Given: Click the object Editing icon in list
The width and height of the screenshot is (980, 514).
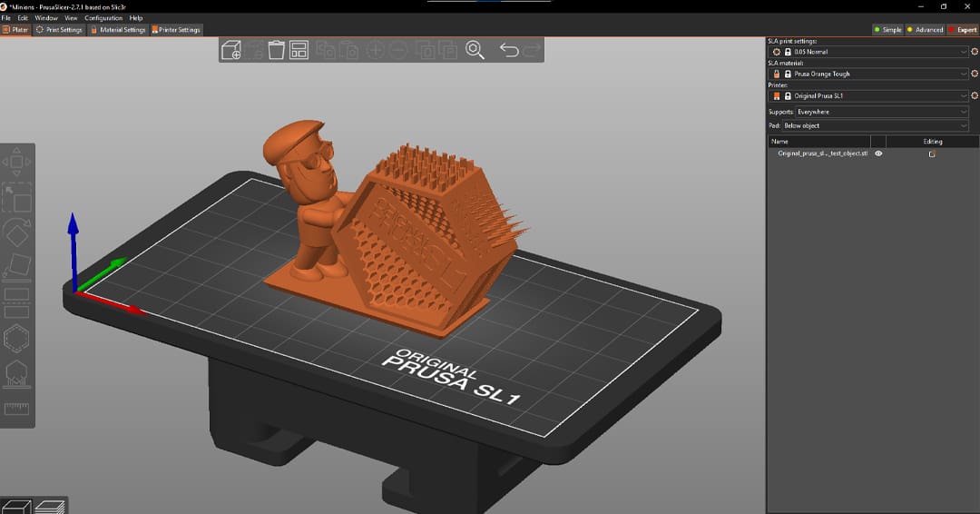Looking at the screenshot, I should (x=932, y=153).
